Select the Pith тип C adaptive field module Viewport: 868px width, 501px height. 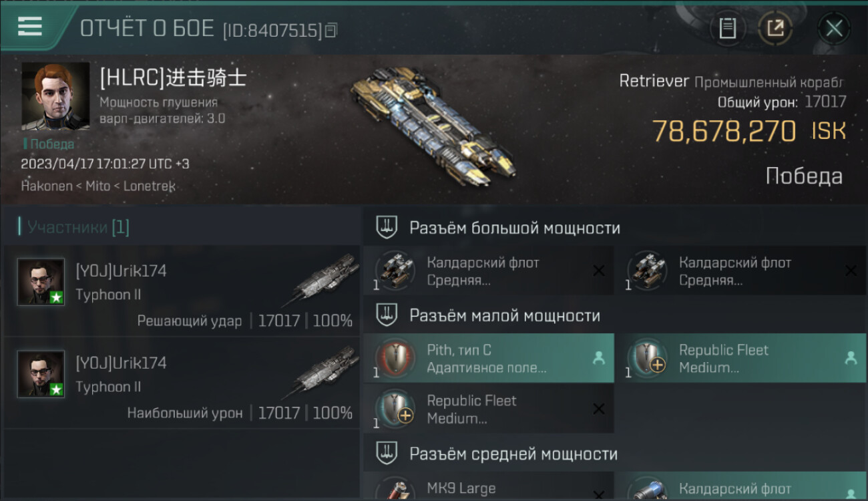pyautogui.click(x=488, y=359)
